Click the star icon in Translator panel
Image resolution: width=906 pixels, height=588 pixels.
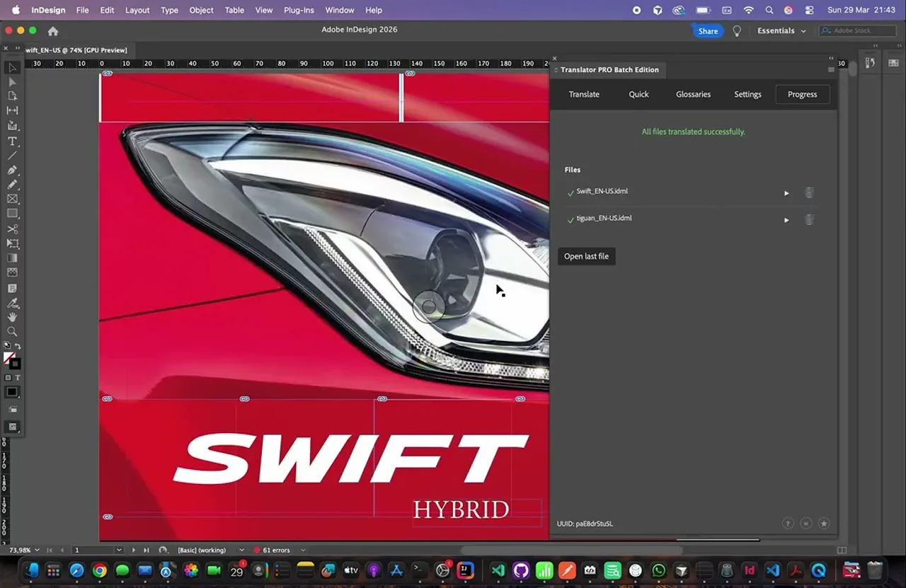click(x=823, y=524)
